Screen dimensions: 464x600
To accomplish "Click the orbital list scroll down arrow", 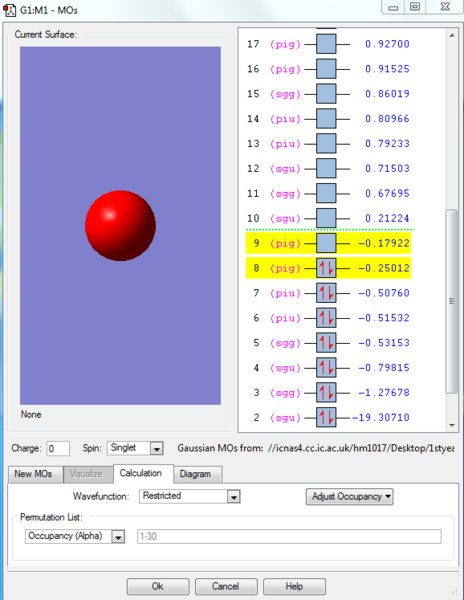I will [452, 425].
